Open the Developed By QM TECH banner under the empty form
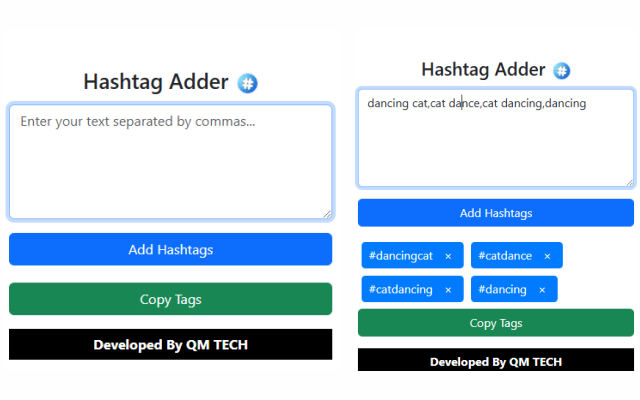 tap(170, 345)
